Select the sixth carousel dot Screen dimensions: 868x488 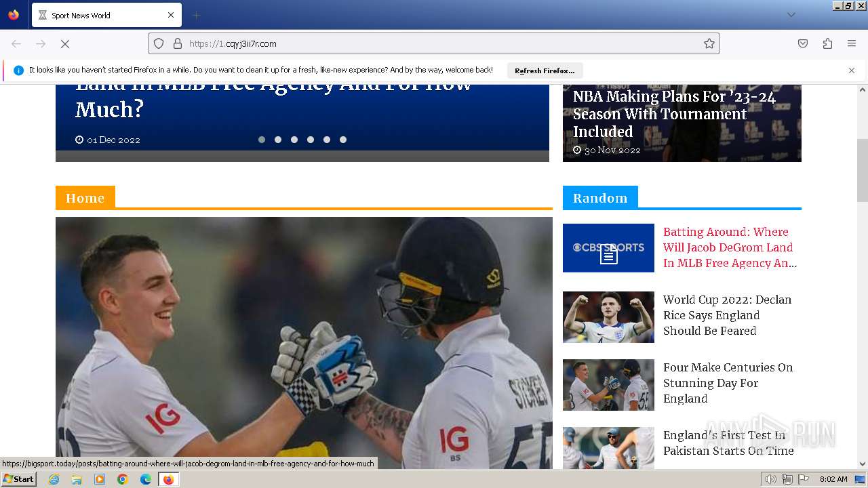click(x=343, y=140)
